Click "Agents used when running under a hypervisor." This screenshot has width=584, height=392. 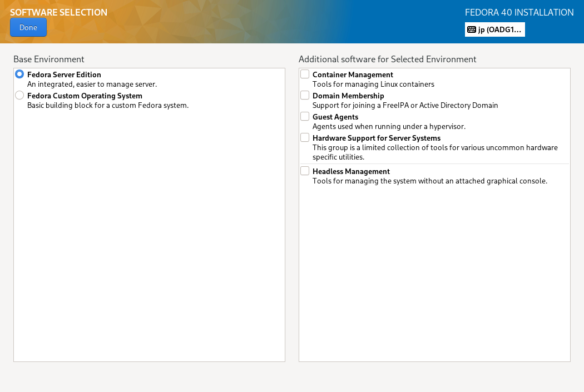tap(389, 127)
